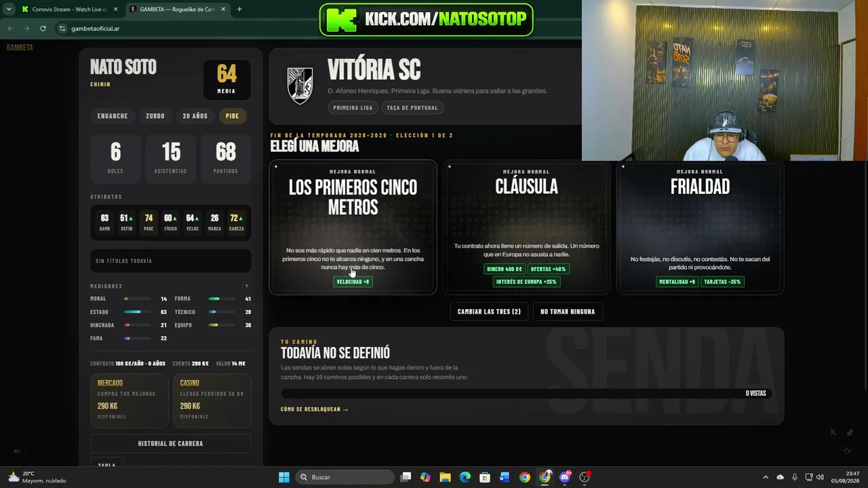
Task: Click the Vitória SC club crest
Action: click(300, 85)
